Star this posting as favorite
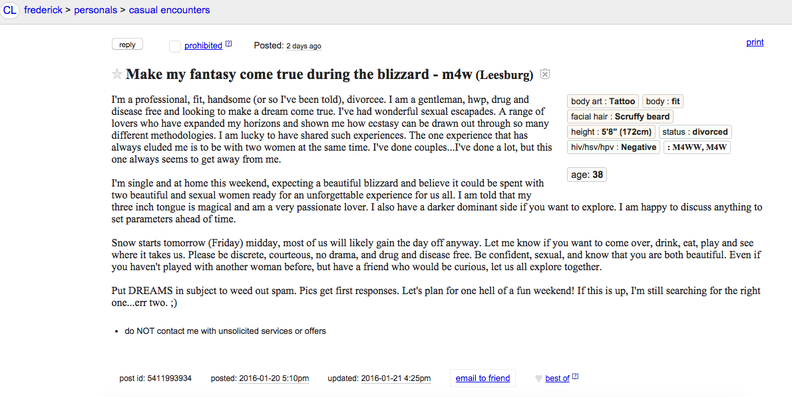Image resolution: width=792 pixels, height=397 pixels. click(117, 74)
